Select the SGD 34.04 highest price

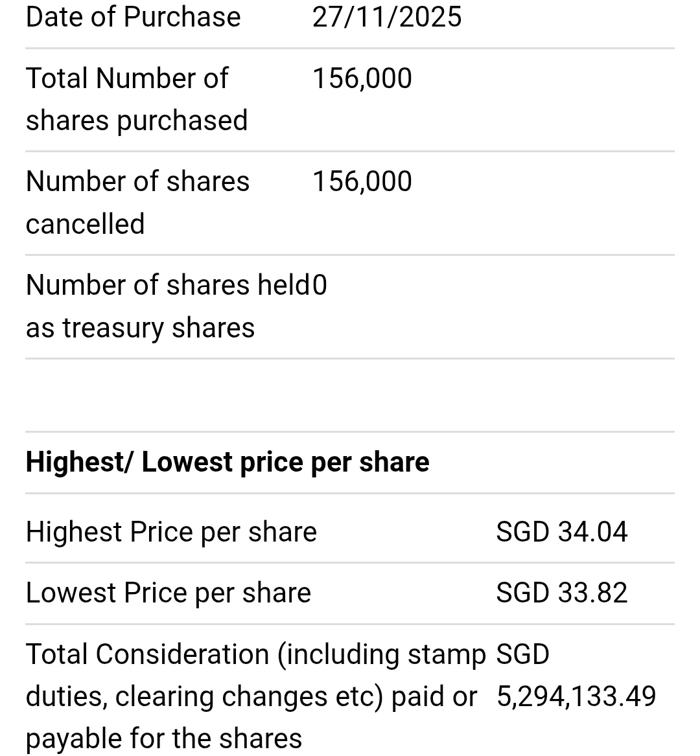(561, 532)
